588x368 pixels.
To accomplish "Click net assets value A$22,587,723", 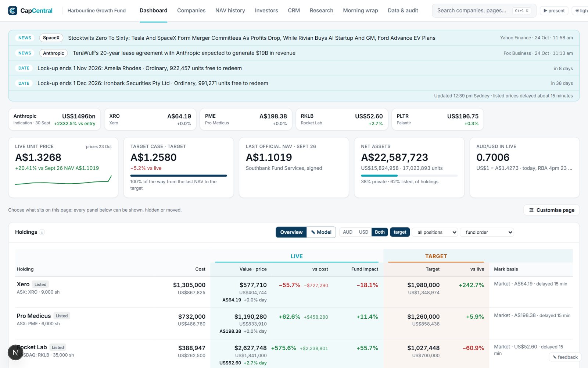I will 394,158.
